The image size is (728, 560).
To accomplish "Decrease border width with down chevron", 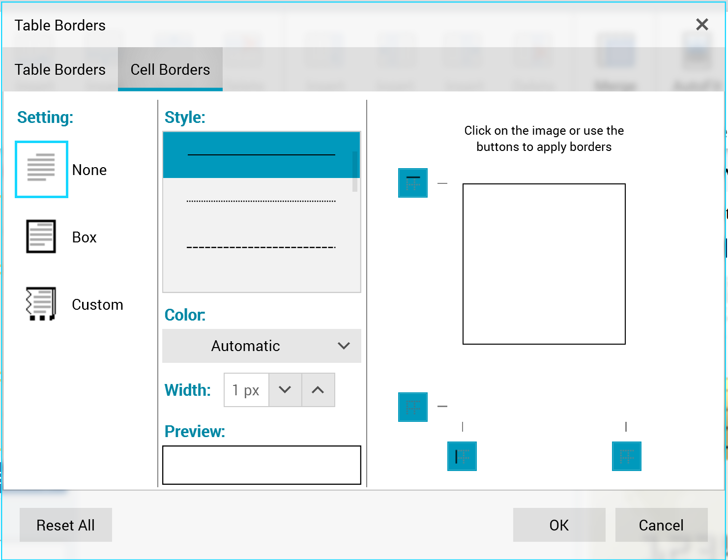I will point(285,390).
